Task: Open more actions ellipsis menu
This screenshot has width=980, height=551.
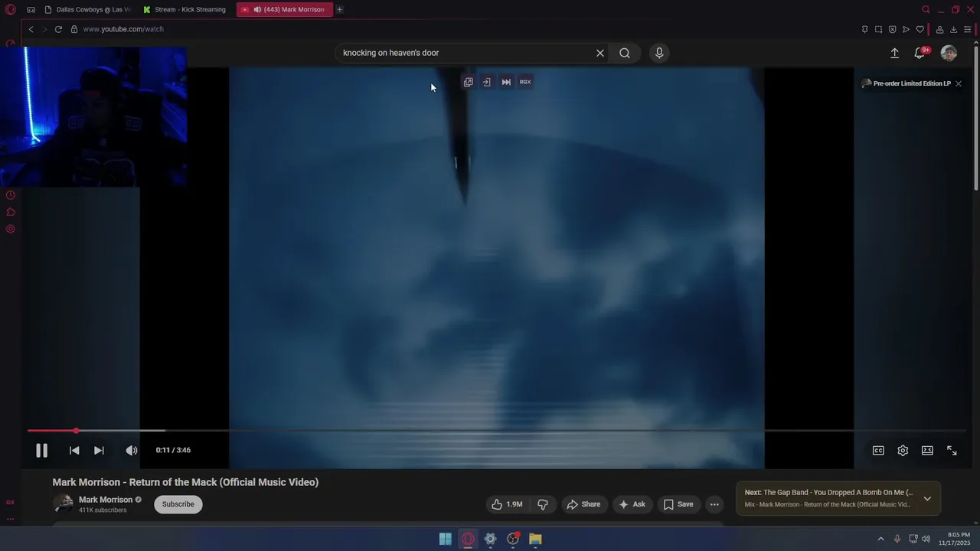Action: coord(714,504)
